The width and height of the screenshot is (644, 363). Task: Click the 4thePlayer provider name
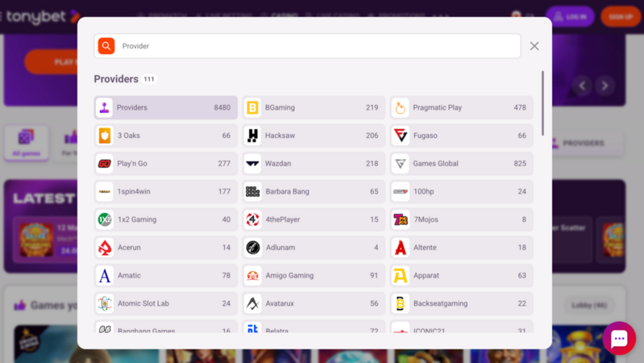pyautogui.click(x=283, y=219)
